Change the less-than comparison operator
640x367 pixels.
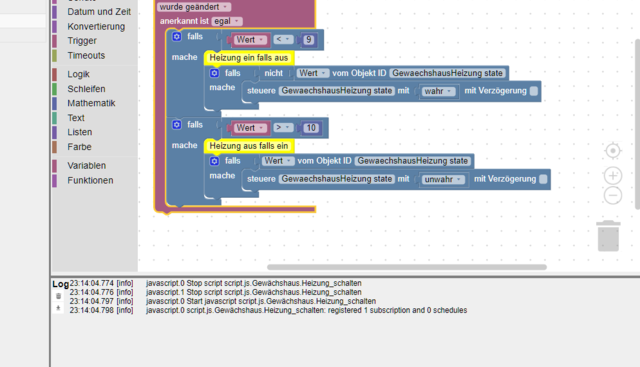pos(283,39)
